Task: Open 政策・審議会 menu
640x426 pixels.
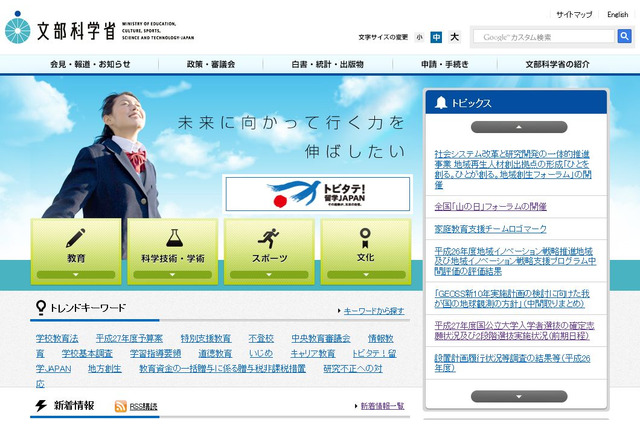Action: click(211, 64)
